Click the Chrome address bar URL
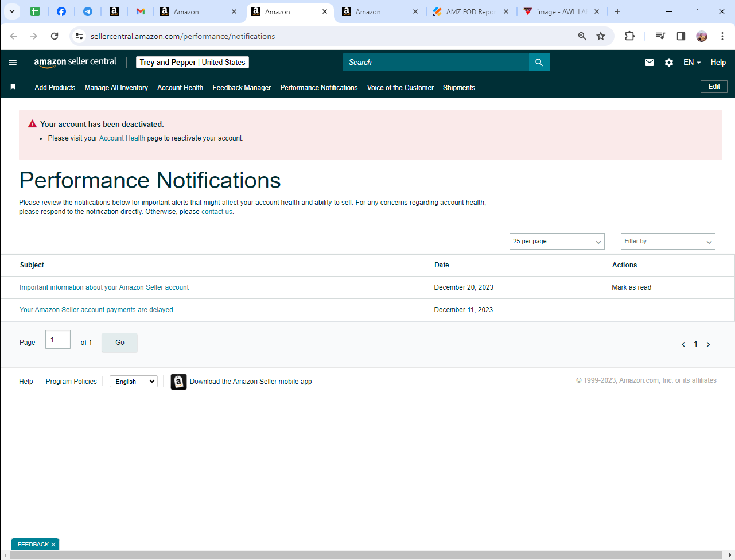Screen dimensions: 735x560 tap(182, 36)
